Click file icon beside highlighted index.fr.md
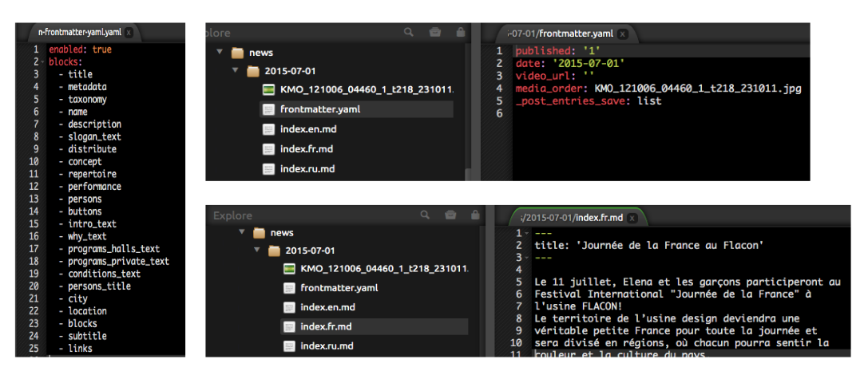This screenshot has height=379, width=868. pos(289,327)
